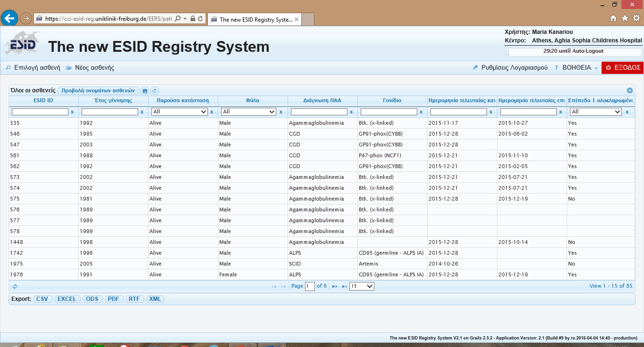Collapse the patient grid with round arrow icon
Screen dimensions: 644x347
pyautogui.click(x=629, y=90)
